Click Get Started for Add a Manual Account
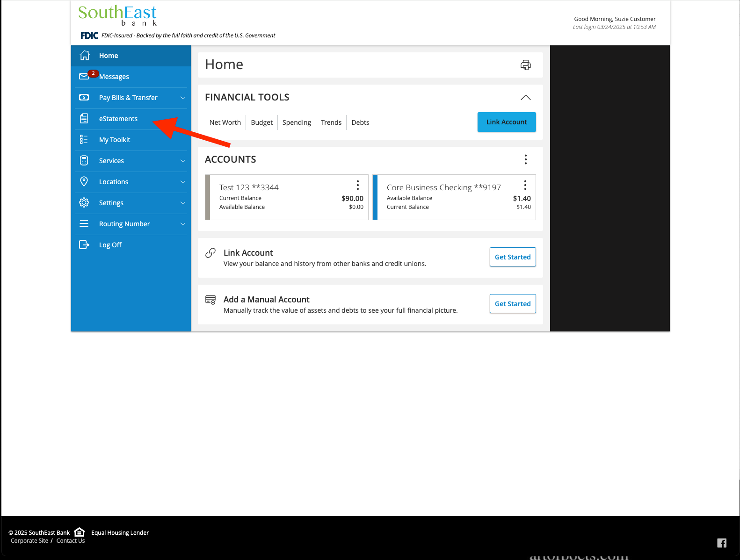Viewport: 740px width, 560px height. point(513,304)
